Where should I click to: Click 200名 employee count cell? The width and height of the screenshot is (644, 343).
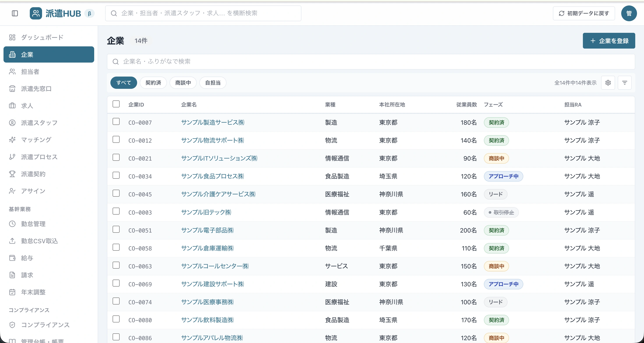[x=468, y=230]
